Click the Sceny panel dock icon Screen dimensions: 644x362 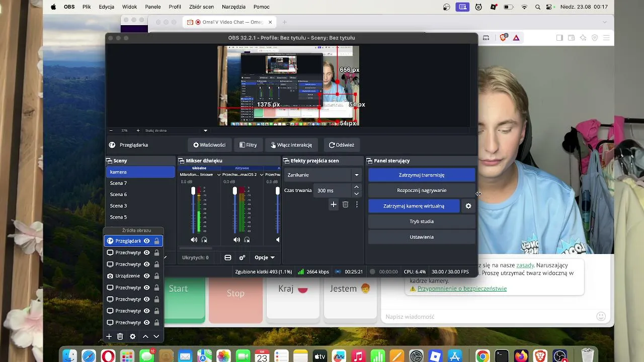[x=109, y=161]
